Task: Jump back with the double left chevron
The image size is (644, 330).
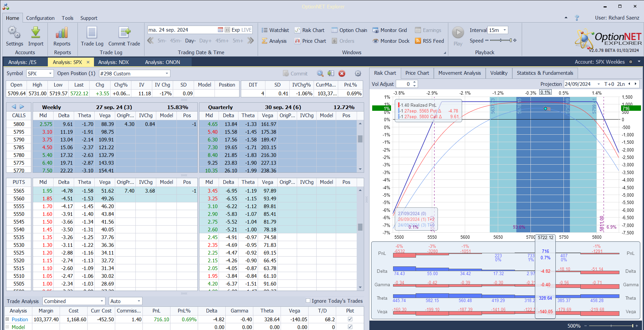Action: coord(151,41)
